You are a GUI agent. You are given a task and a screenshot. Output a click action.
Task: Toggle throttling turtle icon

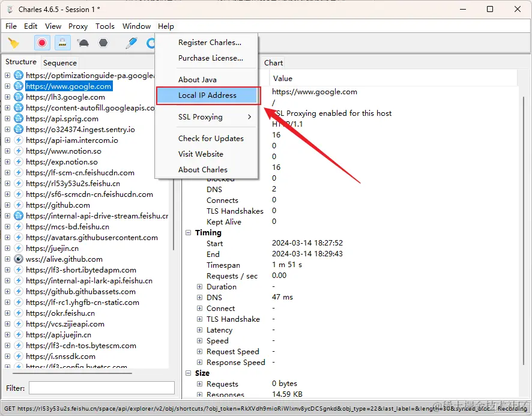coord(83,43)
